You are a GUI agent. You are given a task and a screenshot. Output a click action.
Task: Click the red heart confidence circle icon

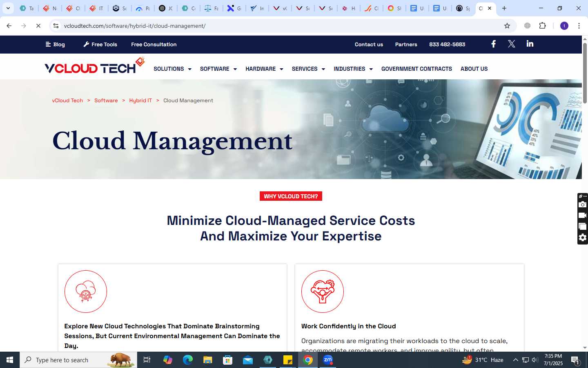[x=323, y=292]
